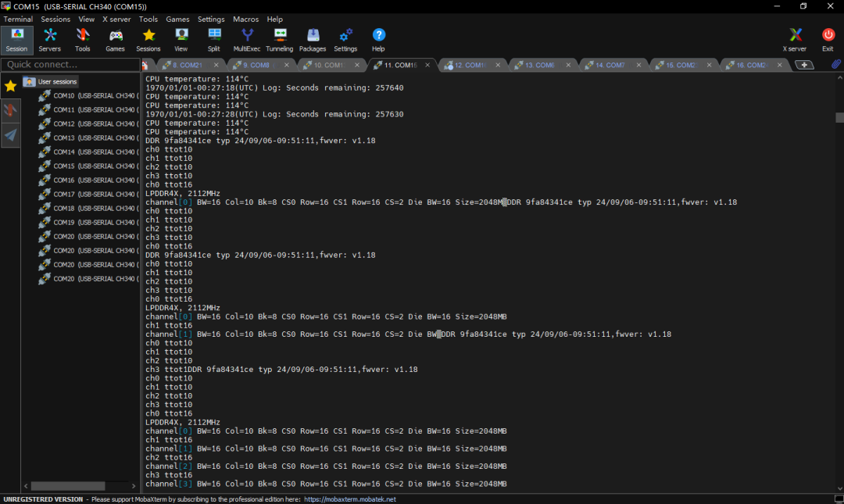844x504 pixels.
Task: Click the Split terminal icon
Action: point(214,39)
